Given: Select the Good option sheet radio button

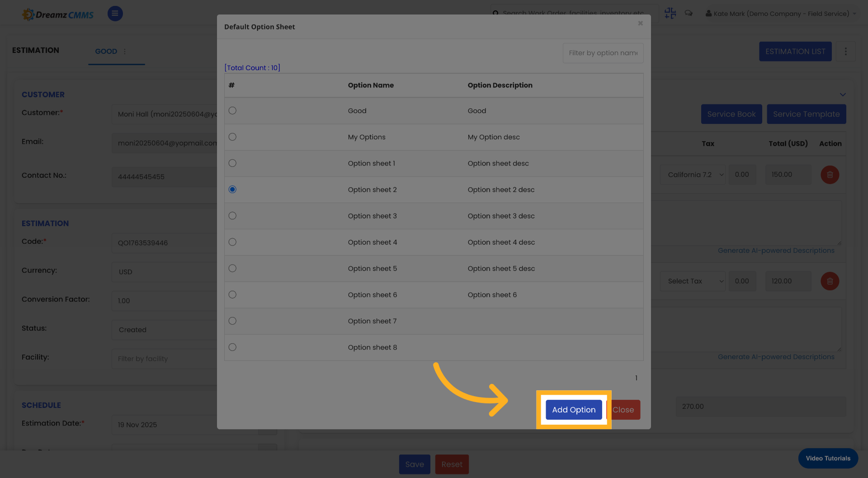Looking at the screenshot, I should click(x=232, y=110).
